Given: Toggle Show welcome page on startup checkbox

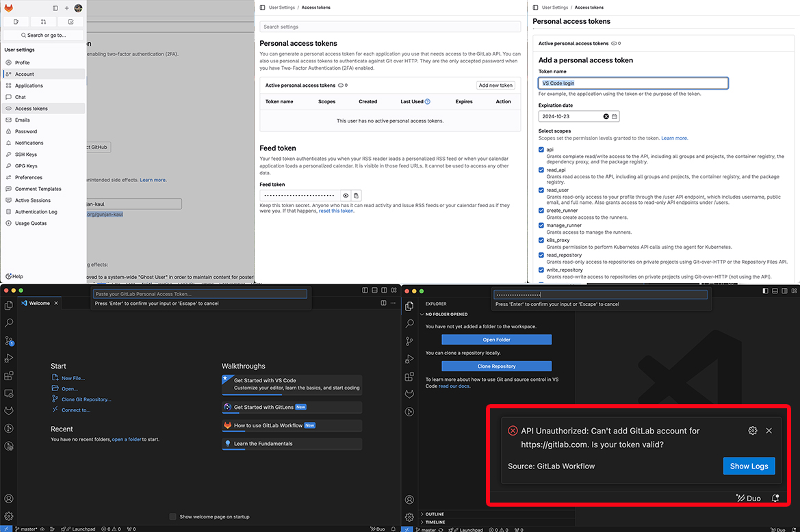Looking at the screenshot, I should click(x=173, y=517).
